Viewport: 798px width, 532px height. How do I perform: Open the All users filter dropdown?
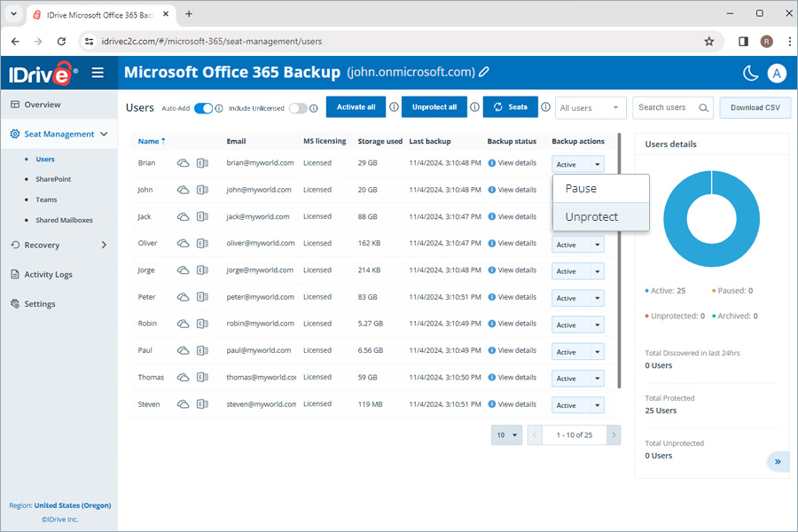[591, 108]
